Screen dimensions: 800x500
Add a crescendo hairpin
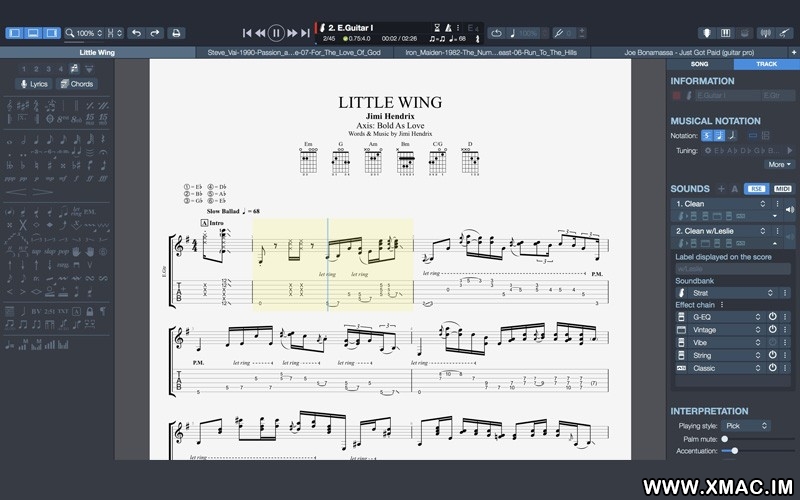[16, 192]
